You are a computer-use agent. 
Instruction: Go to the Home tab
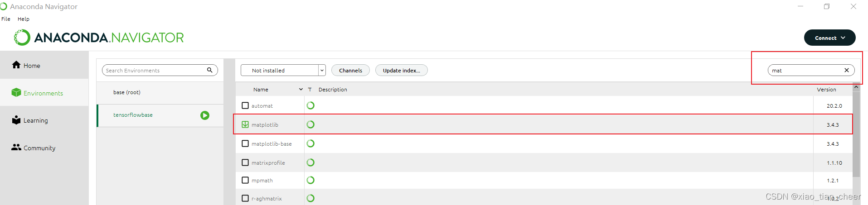pos(44,65)
